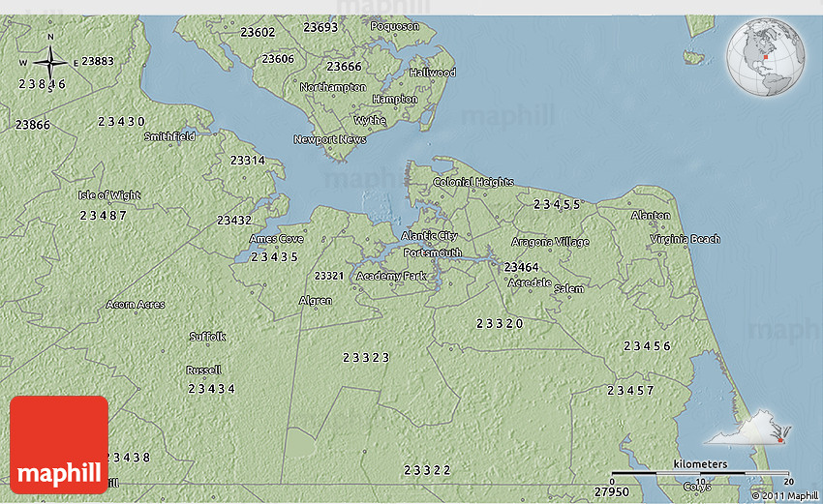Select the Smithfield label

pos(169,136)
